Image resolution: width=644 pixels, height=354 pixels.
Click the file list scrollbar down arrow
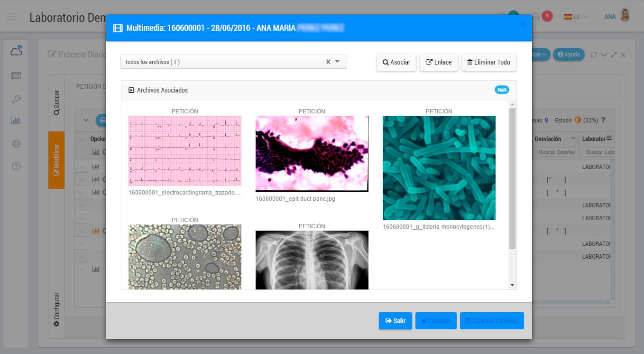coord(512,285)
